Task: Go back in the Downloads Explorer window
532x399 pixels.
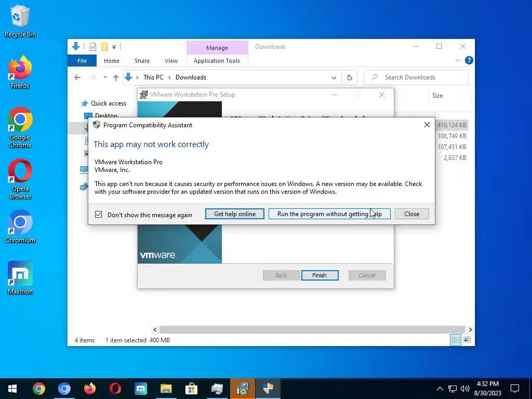Action: point(77,77)
